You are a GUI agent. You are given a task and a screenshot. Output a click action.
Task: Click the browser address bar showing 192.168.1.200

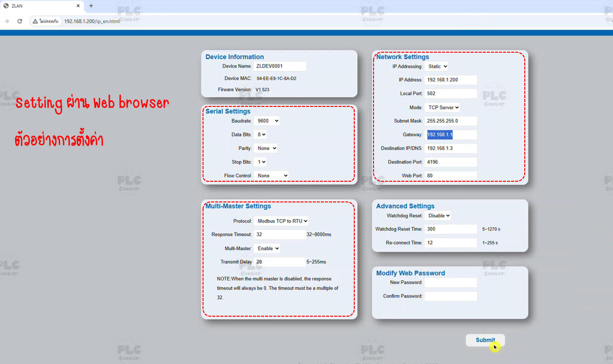(x=92, y=21)
